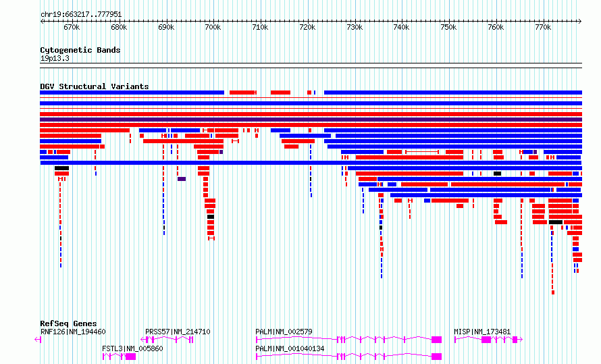This screenshot has width=601, height=364.
Task: Click the right arrowhead of the scale ruler
Action: click(x=580, y=22)
